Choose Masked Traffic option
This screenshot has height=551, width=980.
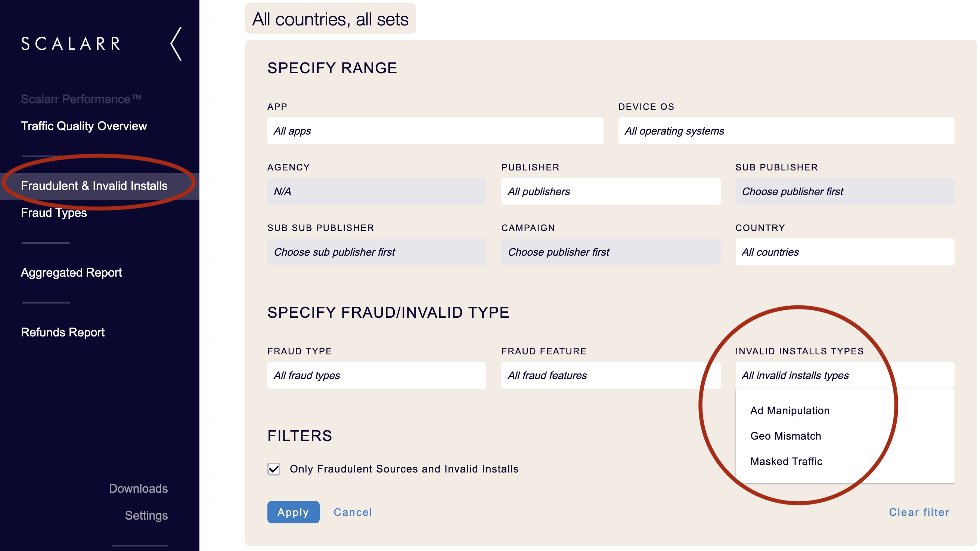[786, 462]
